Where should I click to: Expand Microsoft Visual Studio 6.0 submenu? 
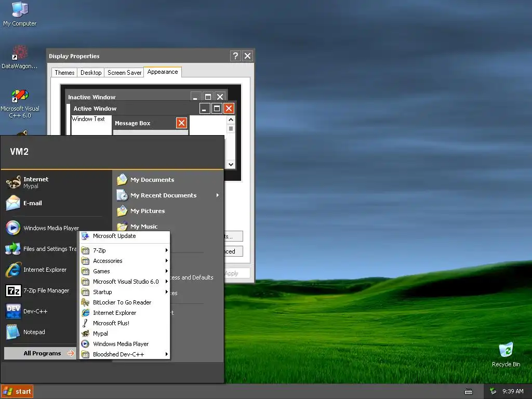click(x=125, y=282)
